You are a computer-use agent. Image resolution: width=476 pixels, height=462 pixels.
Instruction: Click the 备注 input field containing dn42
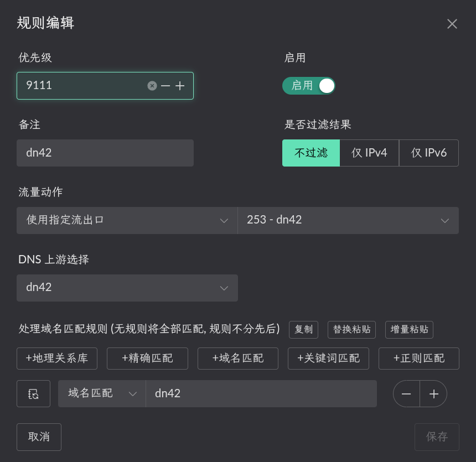tap(105, 153)
